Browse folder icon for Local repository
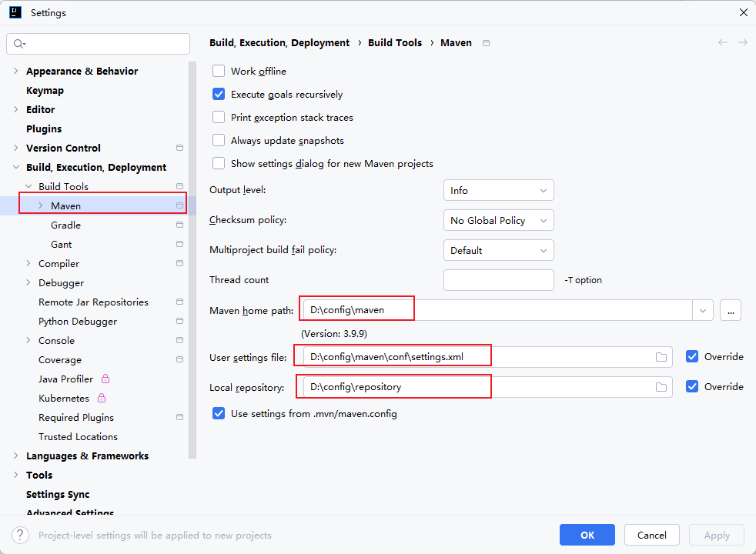 [661, 387]
